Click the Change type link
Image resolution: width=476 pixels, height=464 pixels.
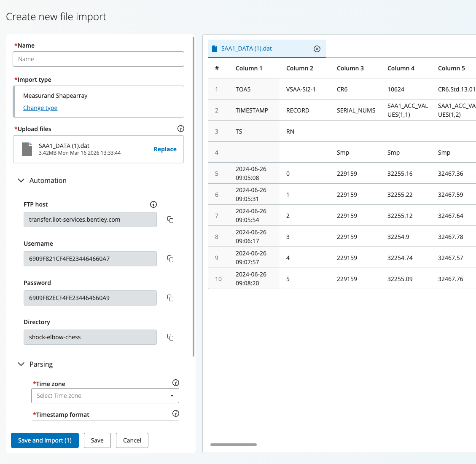pos(40,108)
